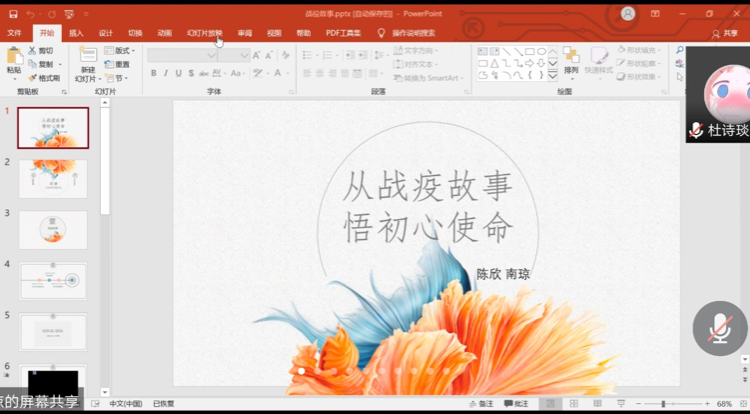Toggle the Notes (备注) pane
This screenshot has width=750, height=414.
click(481, 404)
